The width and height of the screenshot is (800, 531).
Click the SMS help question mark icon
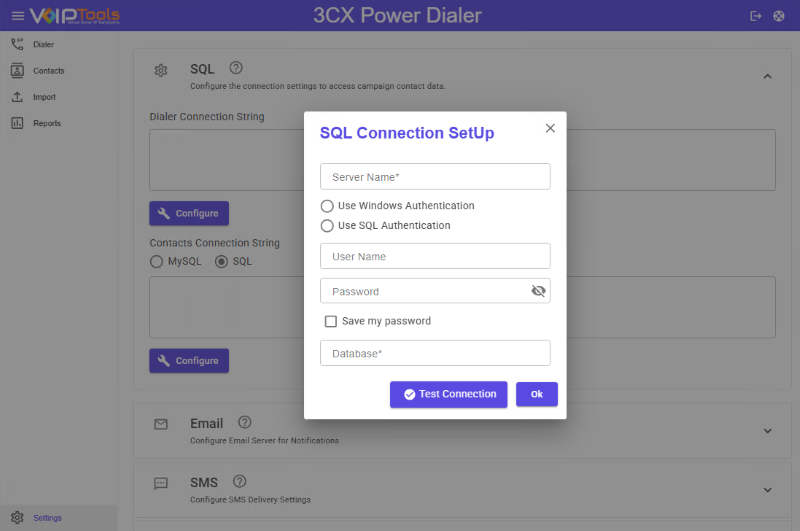(x=239, y=481)
